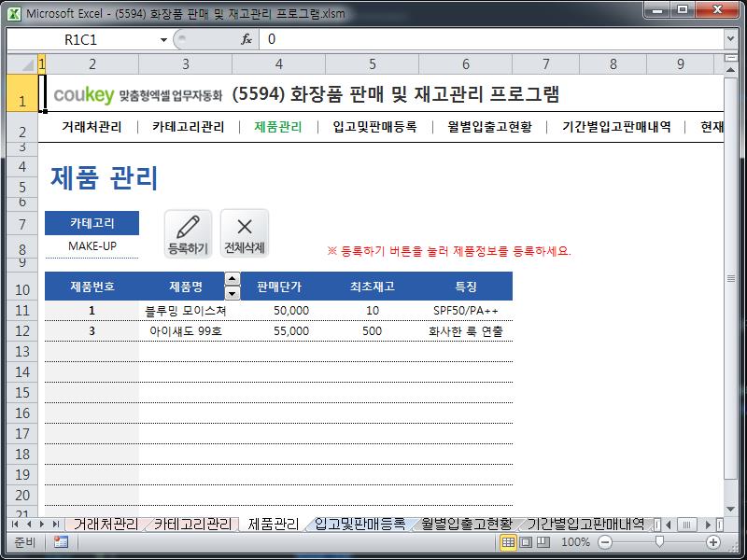This screenshot has width=747, height=560.
Task: Select the MAKE-UP category cell
Action: 92,246
